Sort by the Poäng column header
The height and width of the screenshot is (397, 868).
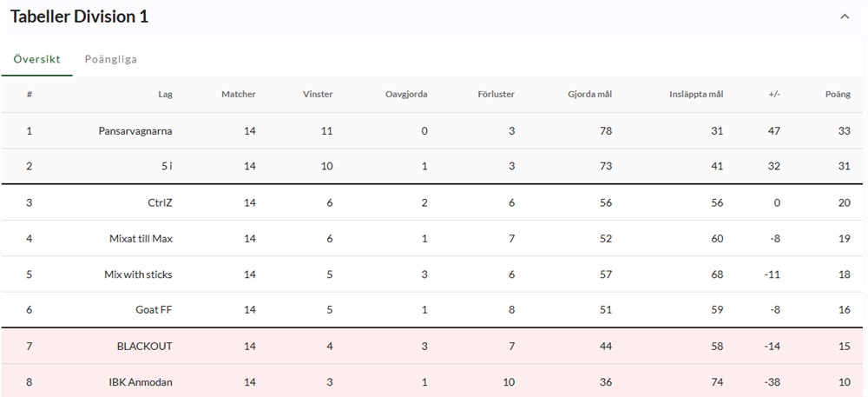pos(837,95)
